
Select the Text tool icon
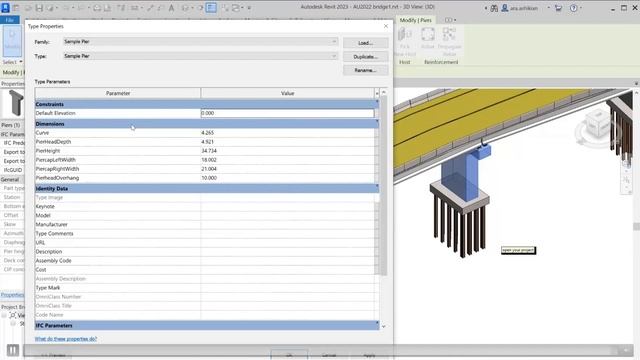click(171, 8)
